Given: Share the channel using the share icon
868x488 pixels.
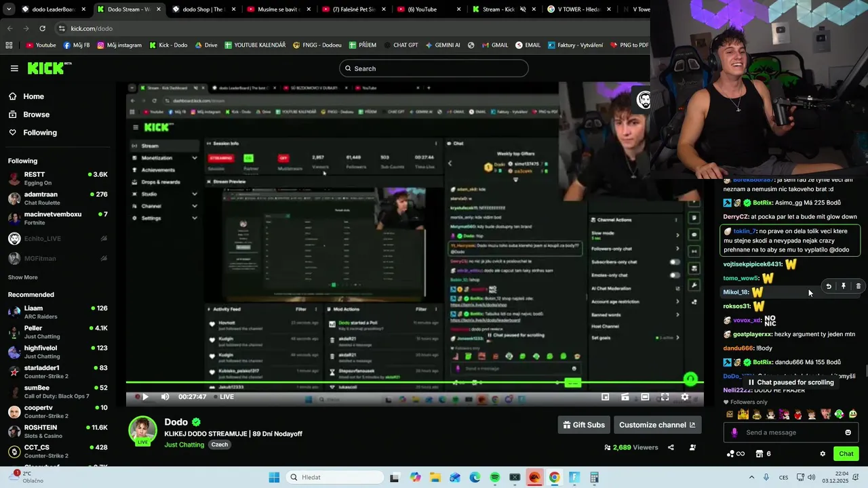Looking at the screenshot, I should (671, 447).
